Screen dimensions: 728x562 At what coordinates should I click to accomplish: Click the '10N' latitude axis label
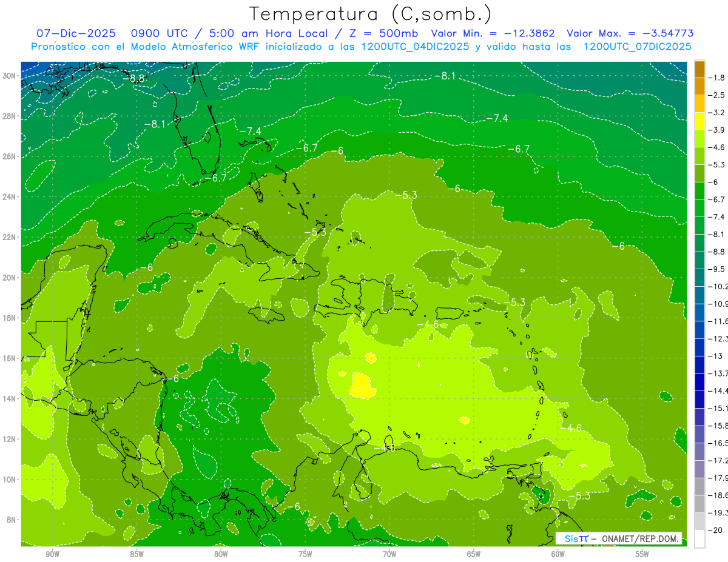click(x=10, y=480)
